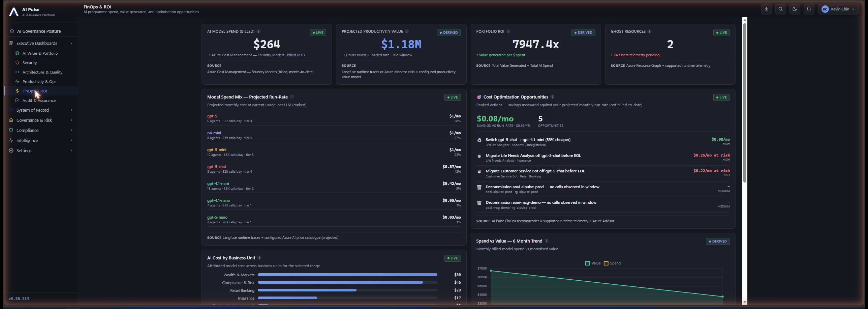Click info icon beside Projected Productivity Value
Viewport: 868px width, 309px height.
click(407, 31)
